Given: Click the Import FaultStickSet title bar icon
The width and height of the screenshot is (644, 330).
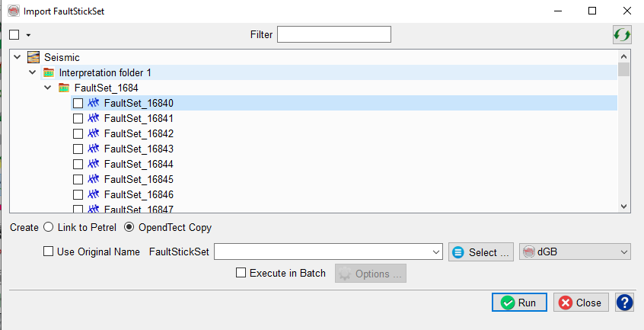Looking at the screenshot, I should point(13,11).
